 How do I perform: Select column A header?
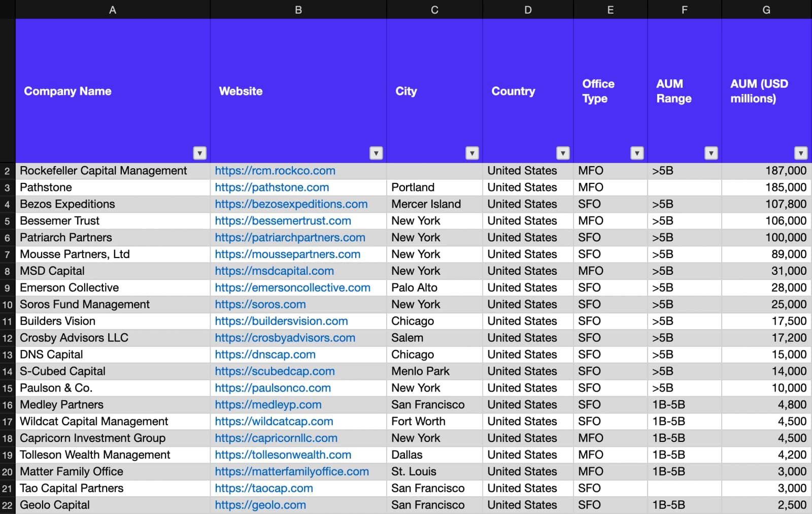113,10
